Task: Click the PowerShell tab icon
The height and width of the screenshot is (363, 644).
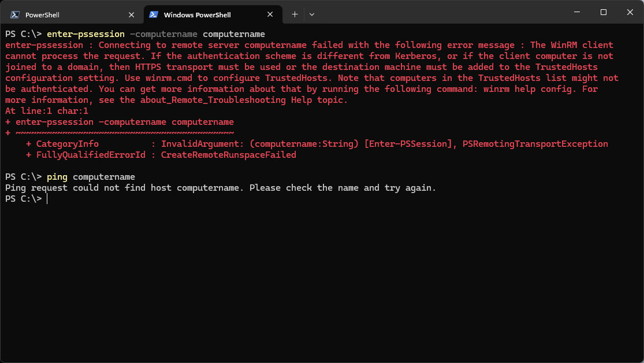Action: pos(15,15)
